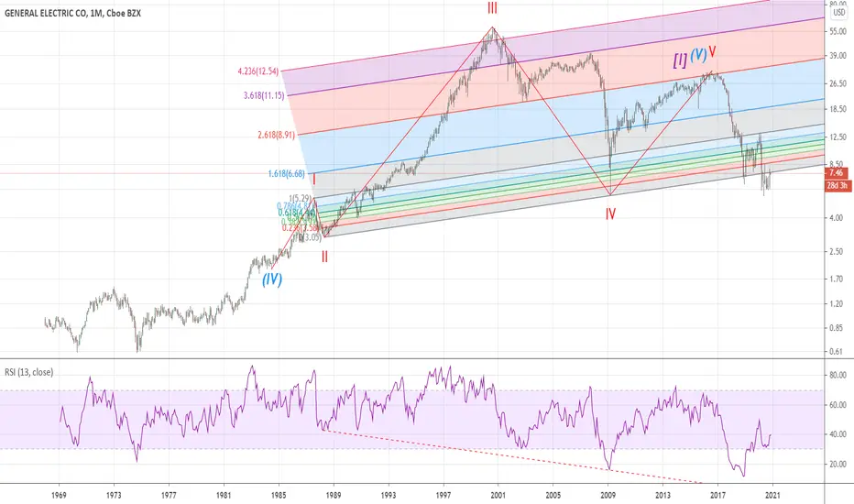The height and width of the screenshot is (504, 854).
Task: Click the 1997 date on time axis
Action: click(443, 495)
